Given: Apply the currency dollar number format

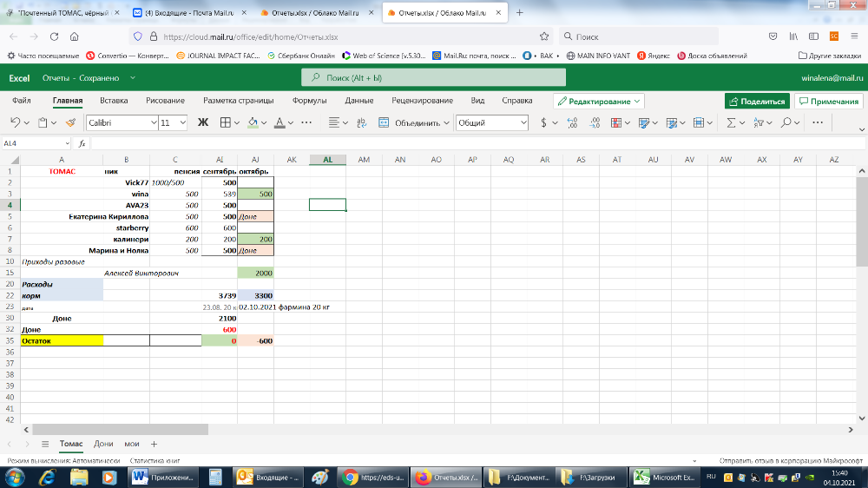Looking at the screenshot, I should [x=543, y=122].
